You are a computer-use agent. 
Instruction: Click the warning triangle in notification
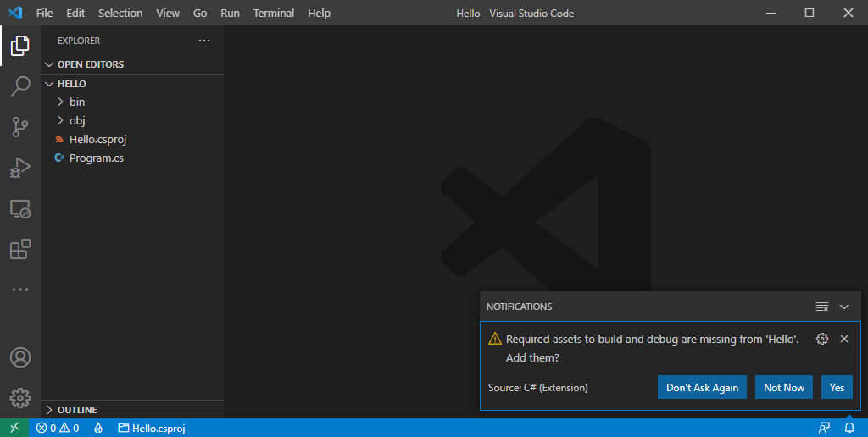coord(495,339)
